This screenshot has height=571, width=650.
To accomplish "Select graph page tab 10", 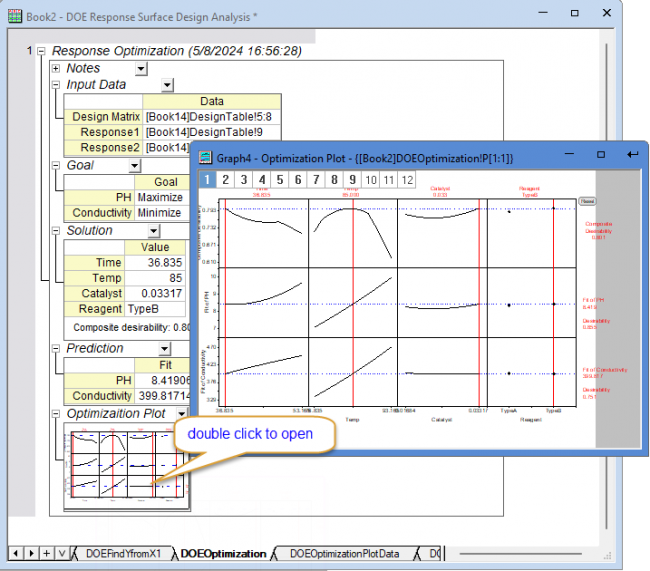I will (x=371, y=180).
